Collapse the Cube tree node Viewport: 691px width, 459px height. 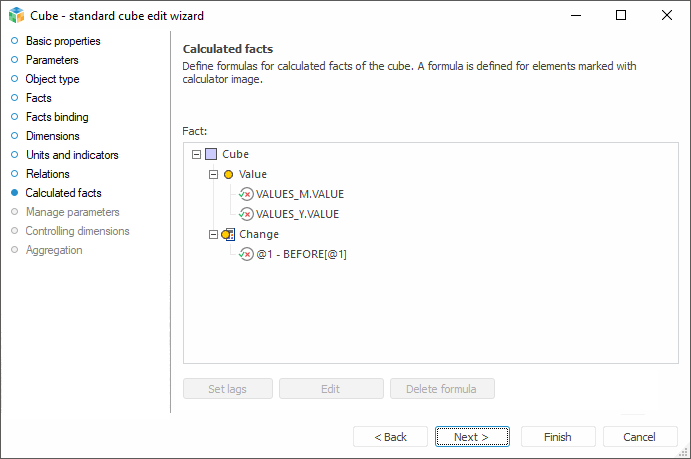tap(195, 154)
